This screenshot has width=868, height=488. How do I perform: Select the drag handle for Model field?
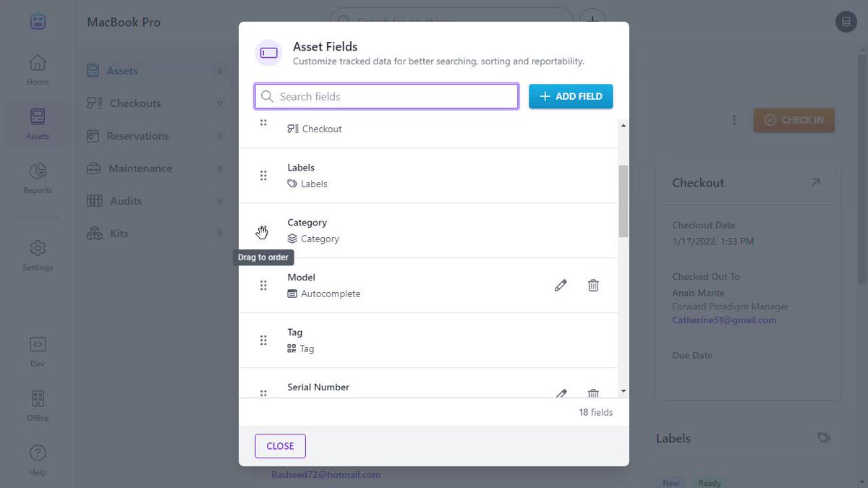tap(263, 286)
